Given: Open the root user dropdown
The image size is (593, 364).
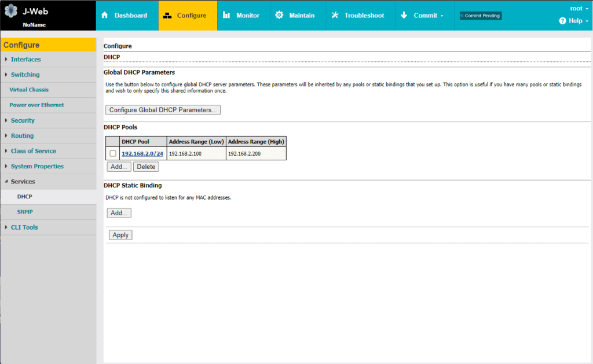Looking at the screenshot, I should (x=579, y=8).
